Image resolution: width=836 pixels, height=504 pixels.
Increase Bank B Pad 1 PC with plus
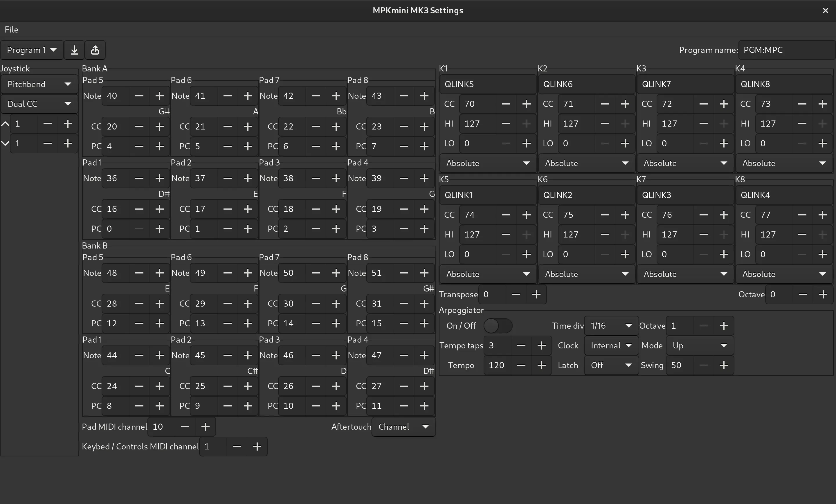tap(159, 406)
